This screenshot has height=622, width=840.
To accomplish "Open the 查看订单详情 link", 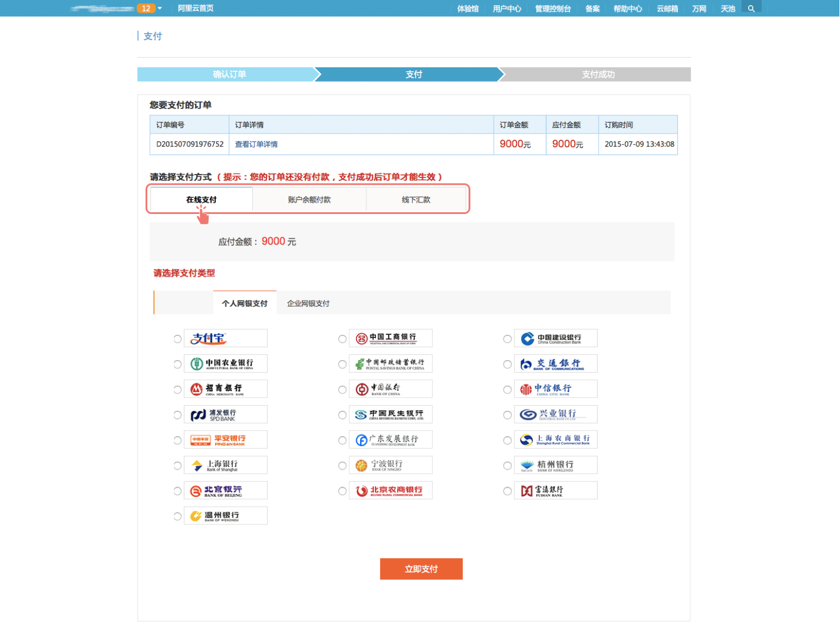I will pyautogui.click(x=256, y=144).
